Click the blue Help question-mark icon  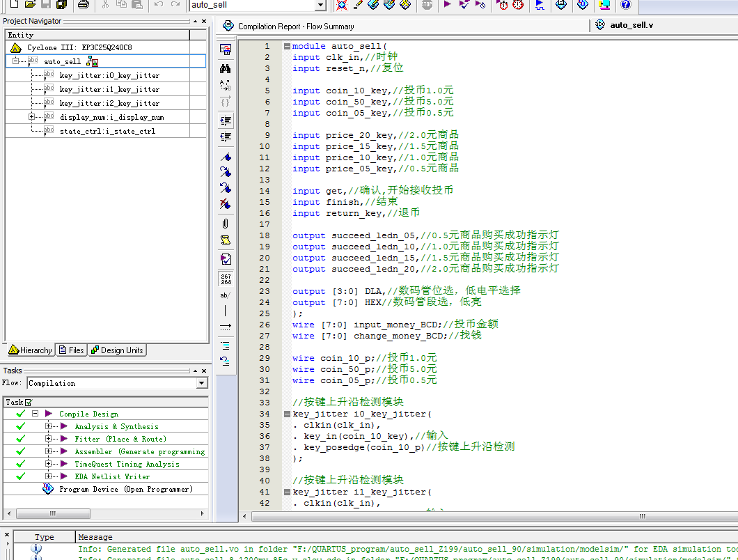625,5
